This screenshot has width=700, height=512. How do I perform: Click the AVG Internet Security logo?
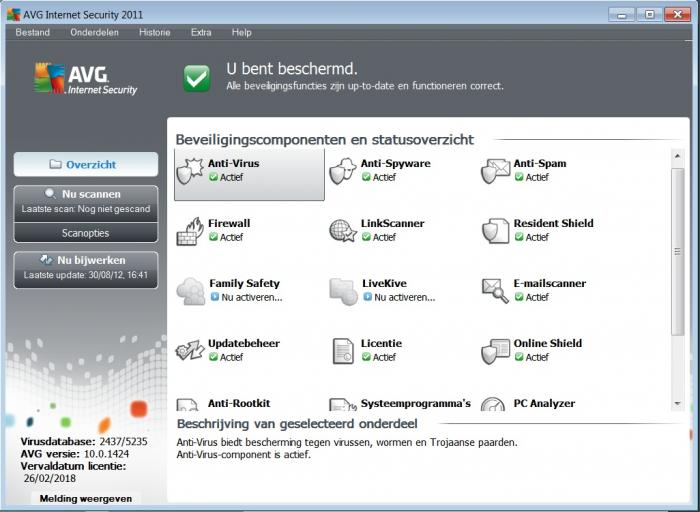coord(86,79)
